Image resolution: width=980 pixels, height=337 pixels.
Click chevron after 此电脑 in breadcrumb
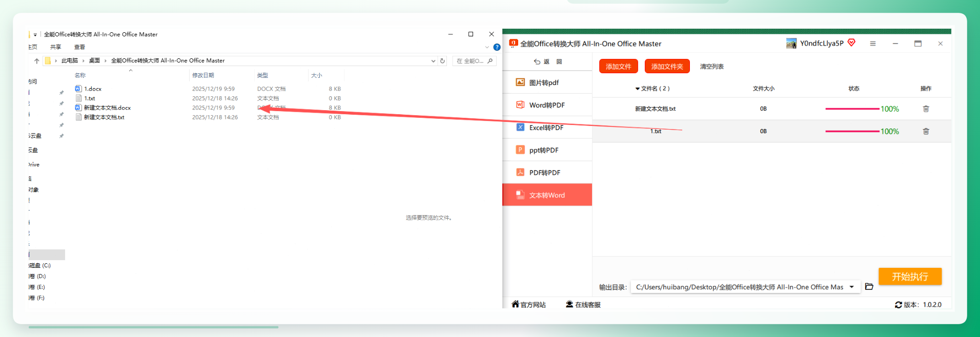pyautogui.click(x=84, y=60)
